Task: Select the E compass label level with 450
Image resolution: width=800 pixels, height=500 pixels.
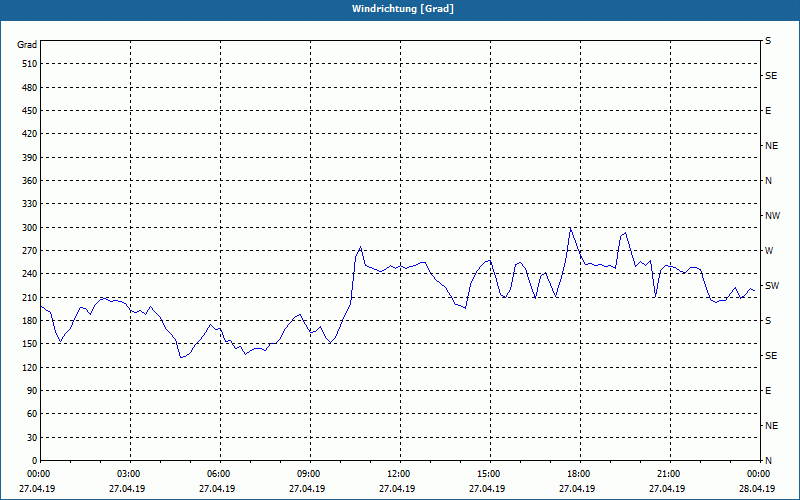Action: pos(768,111)
